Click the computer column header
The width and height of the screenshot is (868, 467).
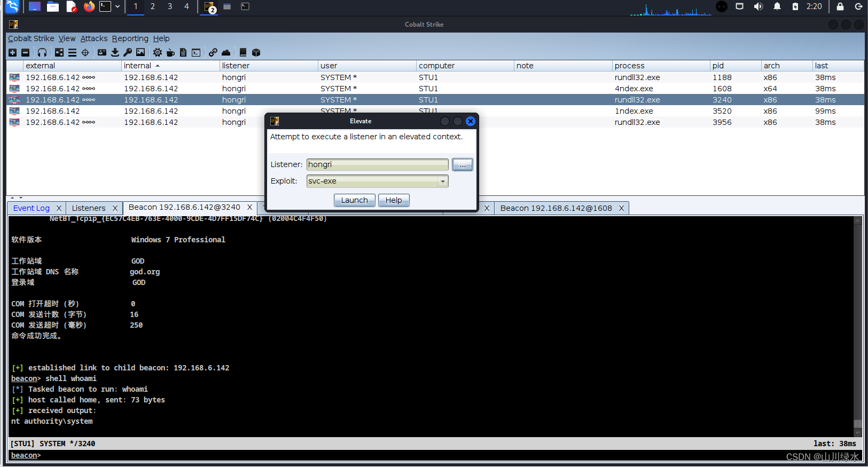coord(465,66)
